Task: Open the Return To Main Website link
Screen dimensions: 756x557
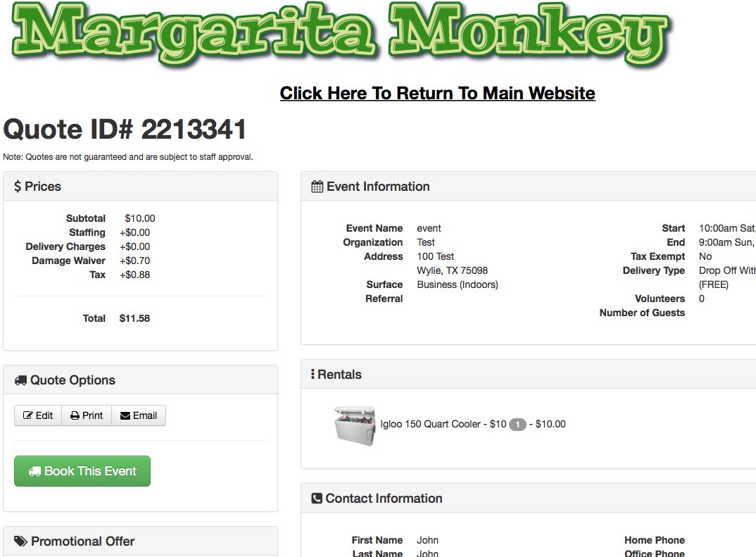Action: (x=437, y=93)
